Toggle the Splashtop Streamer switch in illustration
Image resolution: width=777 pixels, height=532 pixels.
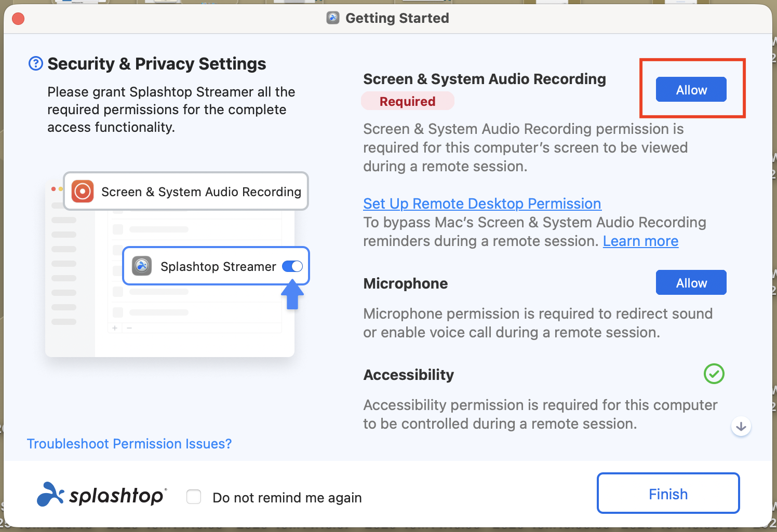pos(292,266)
